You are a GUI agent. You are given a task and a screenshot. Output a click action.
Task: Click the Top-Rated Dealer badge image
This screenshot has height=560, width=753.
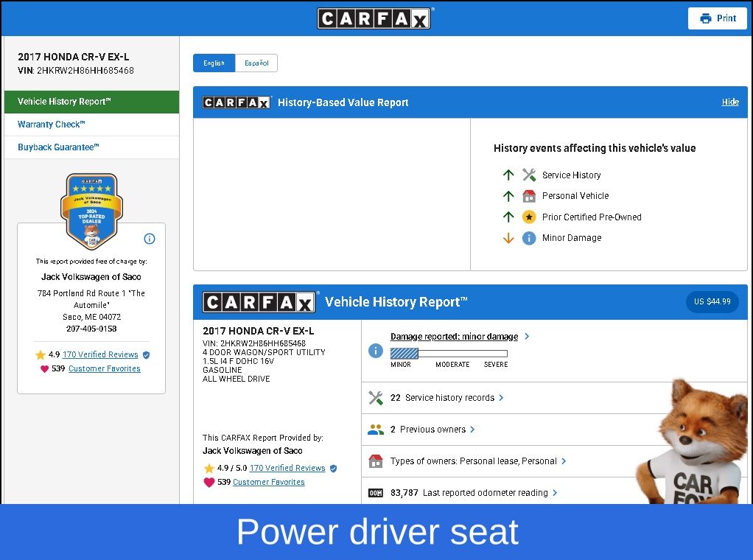(x=91, y=211)
